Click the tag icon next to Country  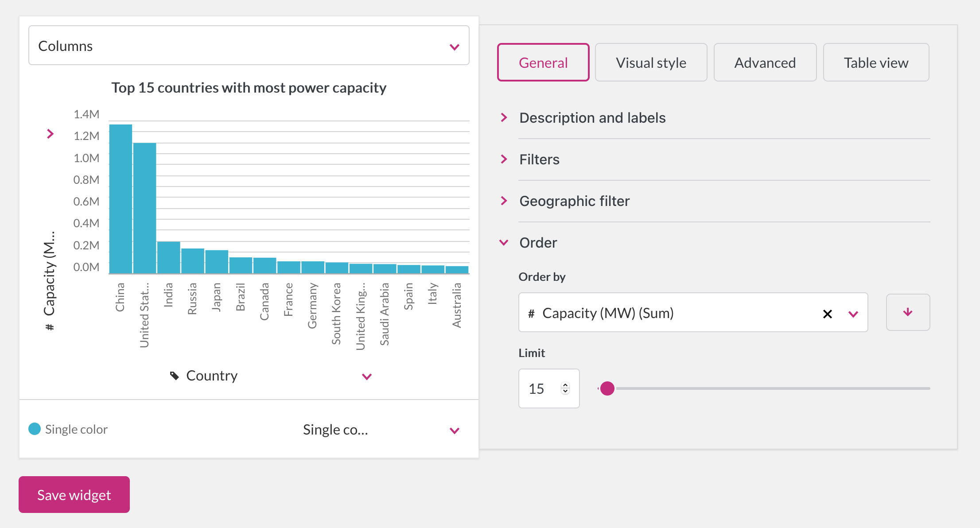coord(175,376)
